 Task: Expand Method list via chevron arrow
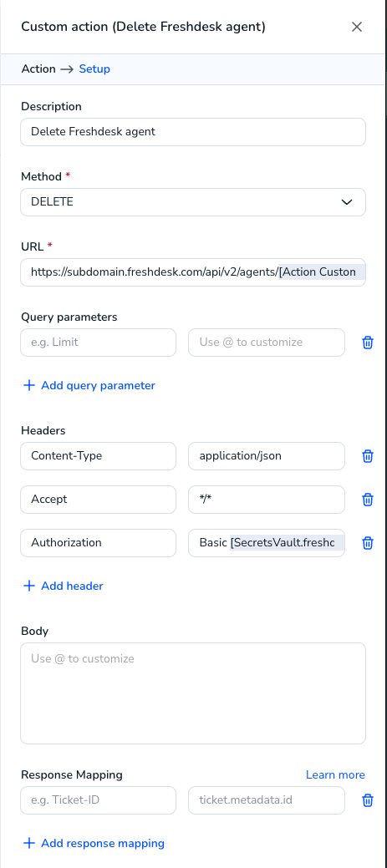point(347,202)
